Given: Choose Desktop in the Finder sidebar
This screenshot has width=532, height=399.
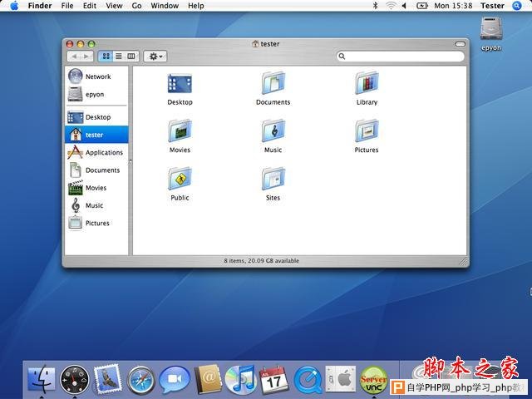Looking at the screenshot, I should [96, 117].
